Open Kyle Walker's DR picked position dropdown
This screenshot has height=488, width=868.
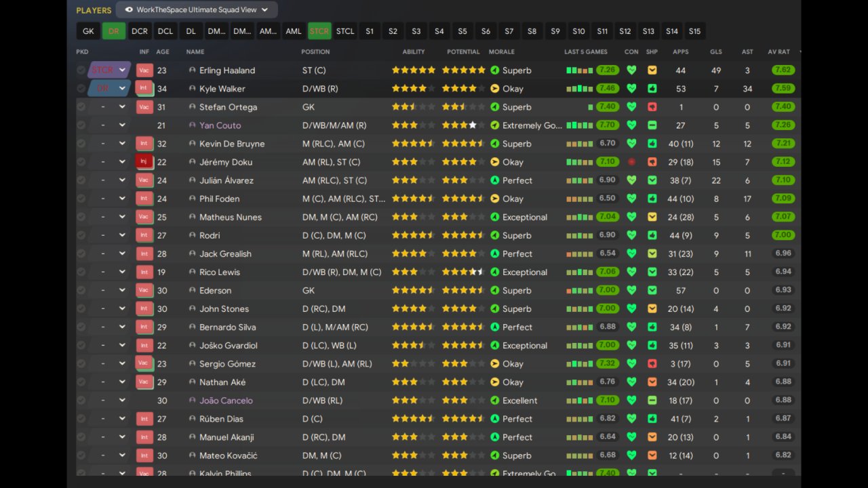pyautogui.click(x=109, y=89)
